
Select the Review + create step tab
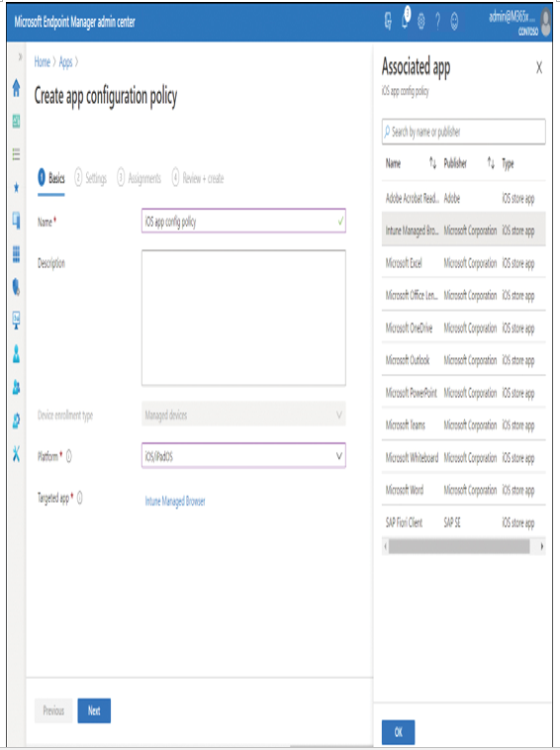point(198,178)
